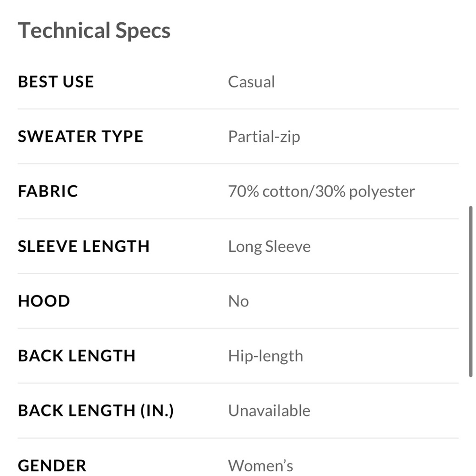Viewport: 476px width, 476px height.
Task: Click the 30% polyester text
Action: tap(364, 191)
